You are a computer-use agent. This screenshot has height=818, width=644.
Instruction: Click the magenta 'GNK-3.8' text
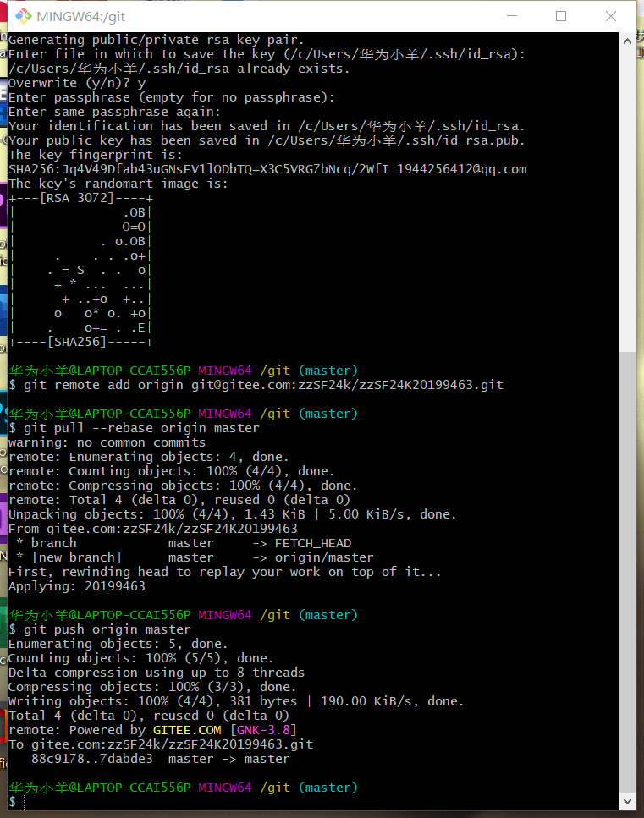[x=263, y=730]
